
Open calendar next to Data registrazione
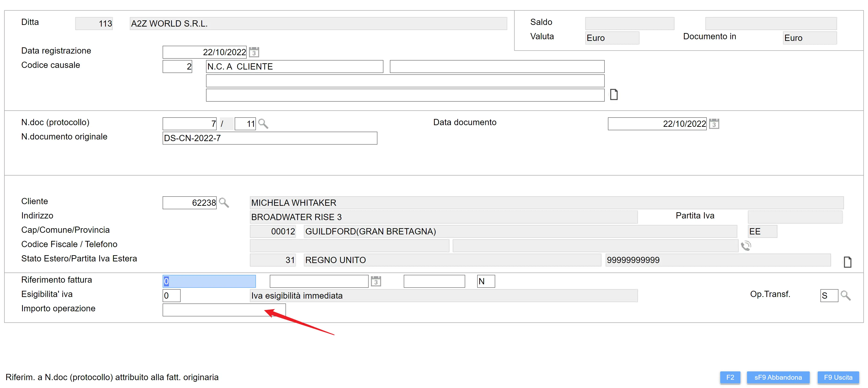tap(254, 52)
